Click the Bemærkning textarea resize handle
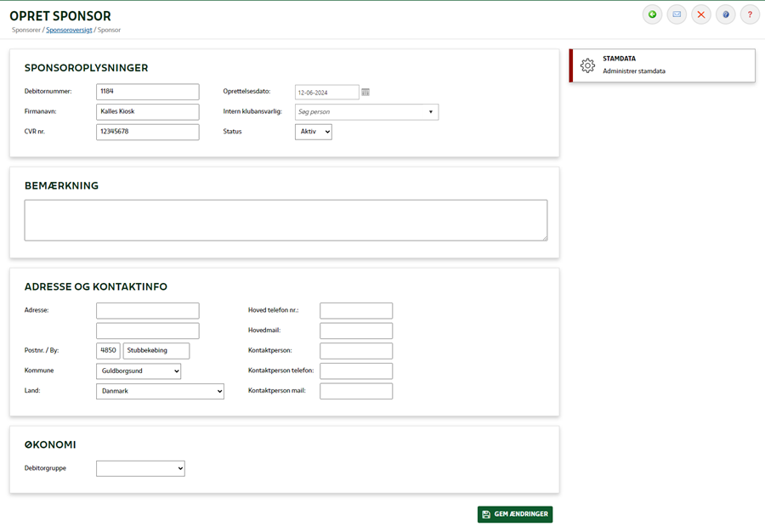Screen dimensions: 765x532 tap(545, 237)
